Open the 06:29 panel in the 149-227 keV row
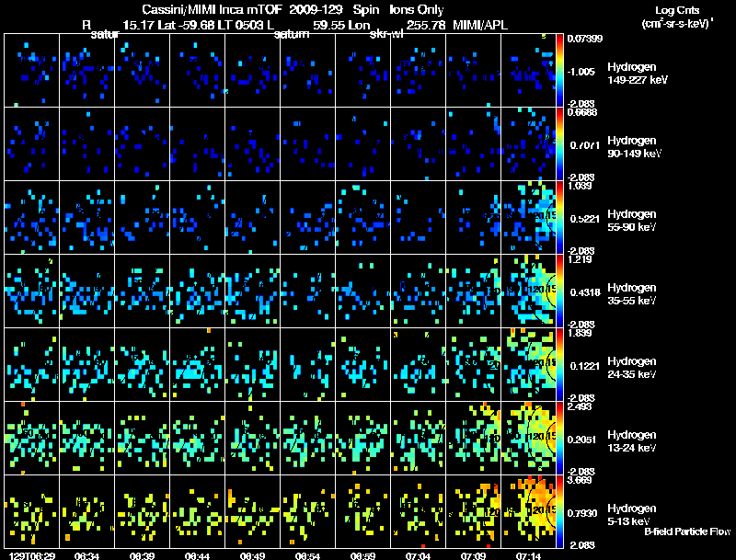Screen dimensions: 736x560 click(31, 71)
